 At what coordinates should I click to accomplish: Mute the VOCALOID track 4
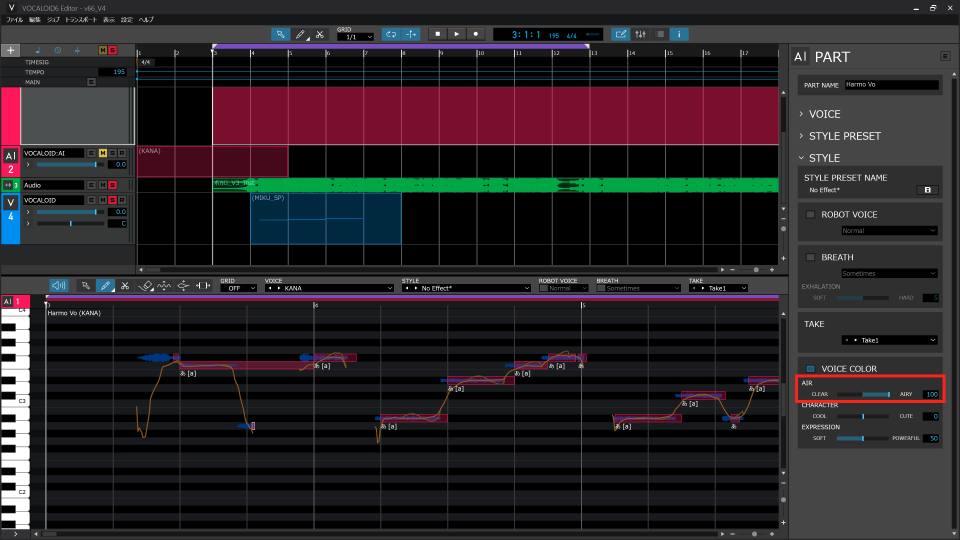click(103, 200)
